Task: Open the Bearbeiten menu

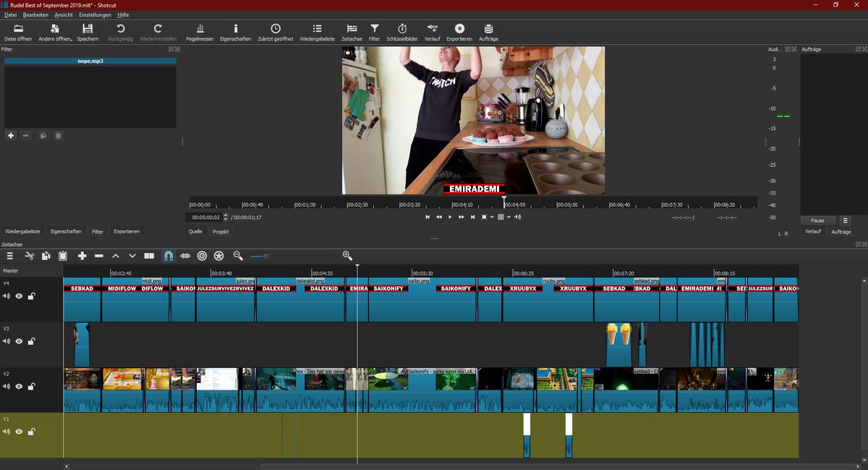Action: (x=35, y=14)
